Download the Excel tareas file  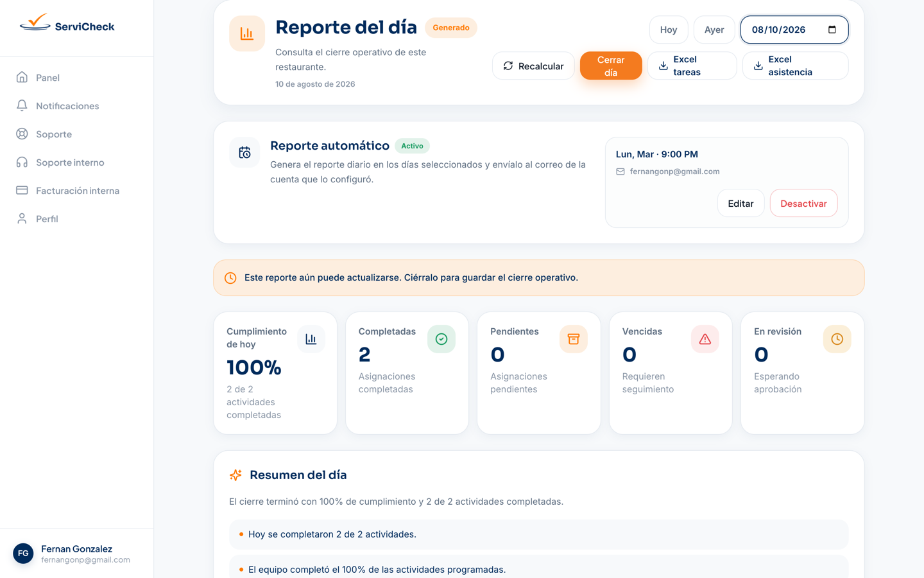click(692, 66)
